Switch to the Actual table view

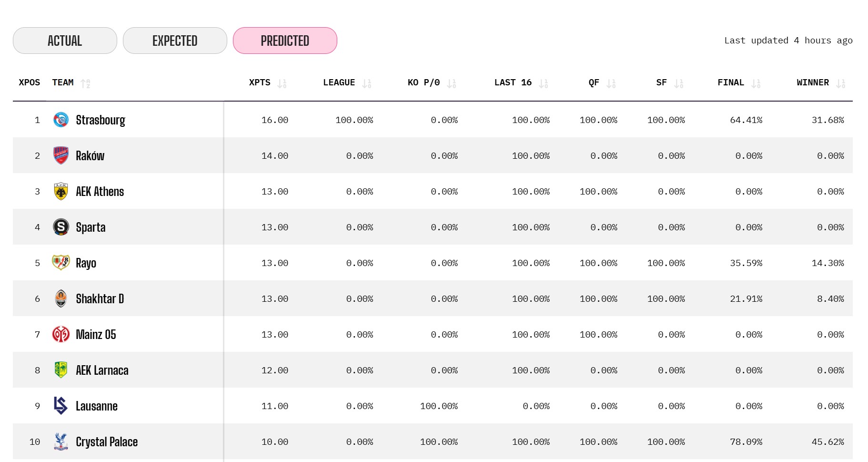(x=65, y=41)
